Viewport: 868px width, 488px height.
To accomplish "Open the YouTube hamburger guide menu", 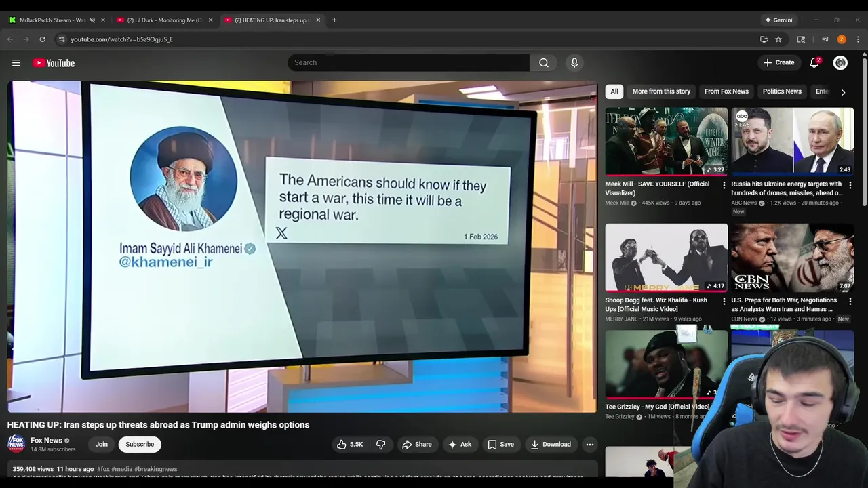I will pos(16,63).
